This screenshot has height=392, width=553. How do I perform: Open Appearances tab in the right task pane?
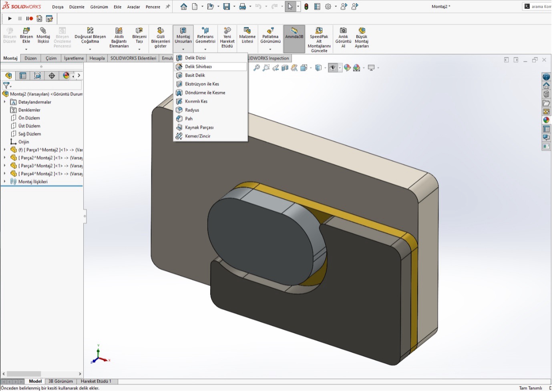pos(546,120)
